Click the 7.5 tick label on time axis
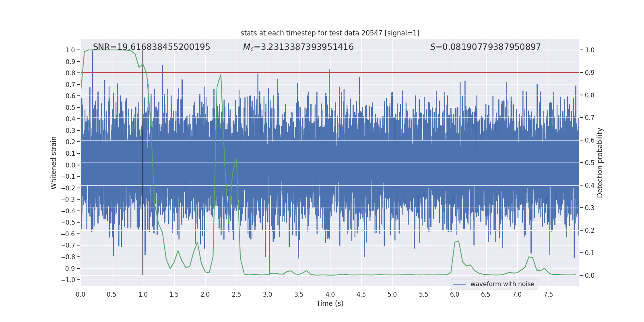The width and height of the screenshot is (644, 322). click(x=548, y=294)
